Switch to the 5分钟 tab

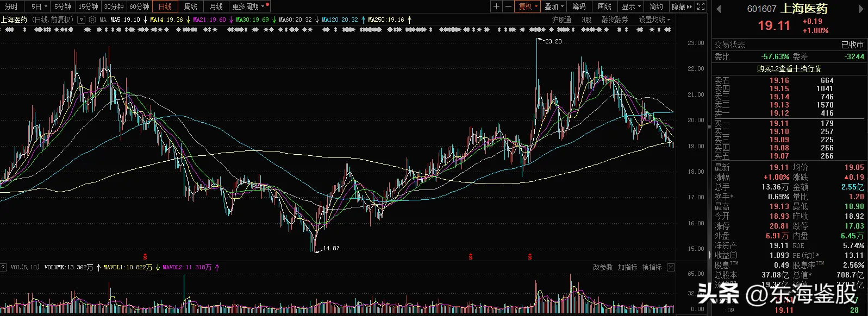coord(63,7)
